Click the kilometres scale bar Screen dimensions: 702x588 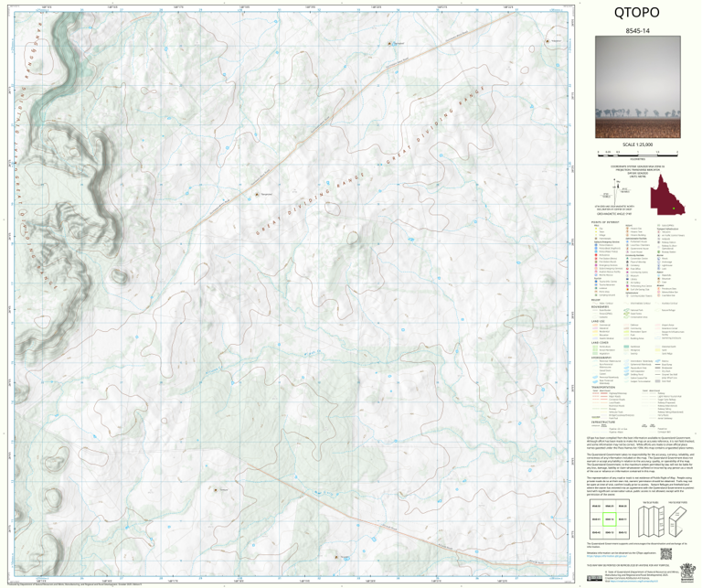637,155
